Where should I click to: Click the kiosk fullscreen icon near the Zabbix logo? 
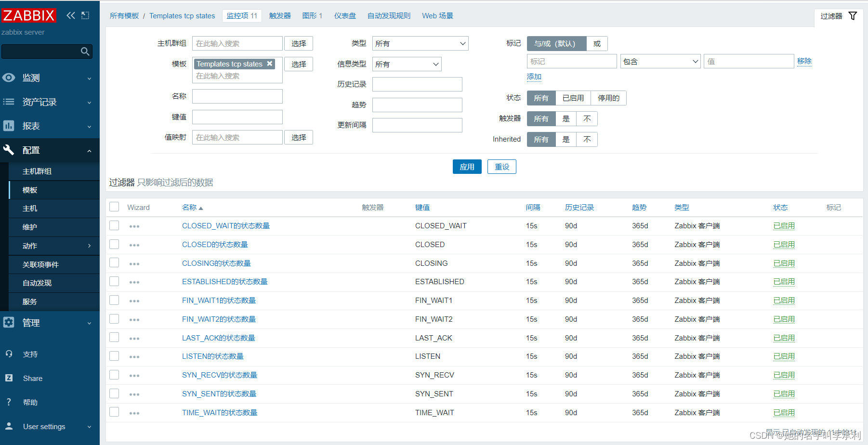(x=85, y=15)
